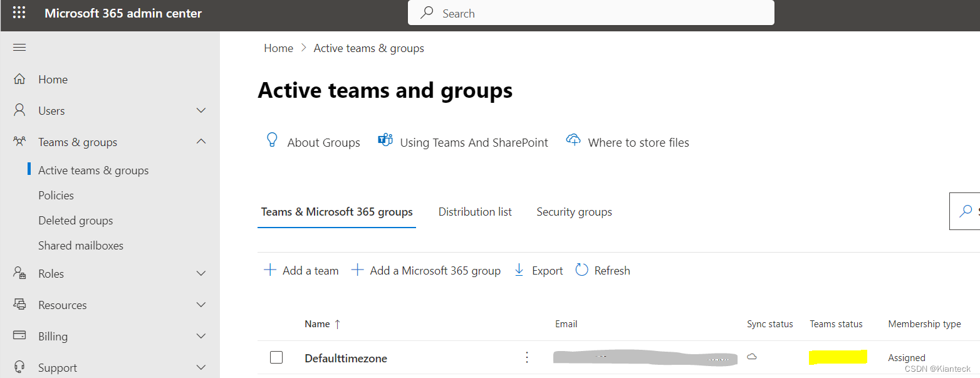Click the Membership type column header

point(924,324)
